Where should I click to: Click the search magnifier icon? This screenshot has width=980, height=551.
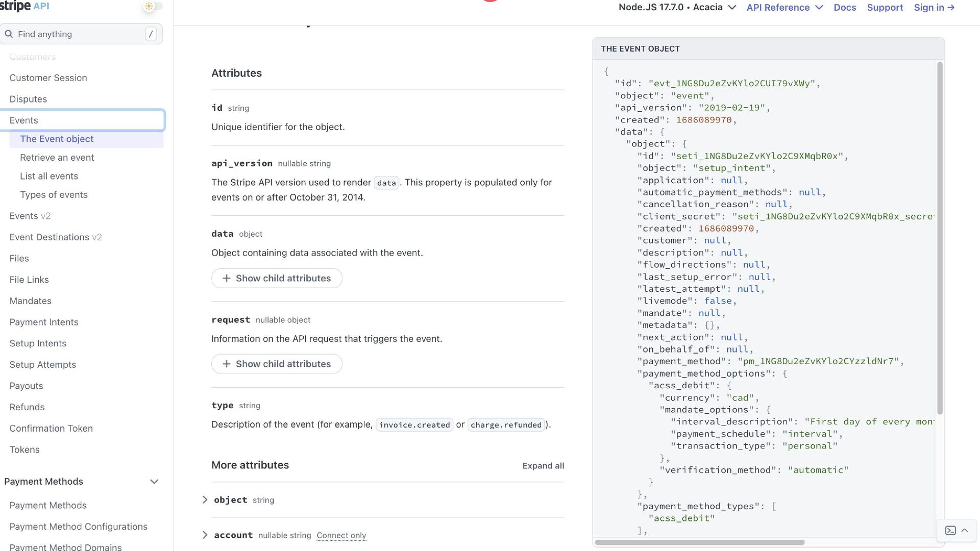coord(9,34)
